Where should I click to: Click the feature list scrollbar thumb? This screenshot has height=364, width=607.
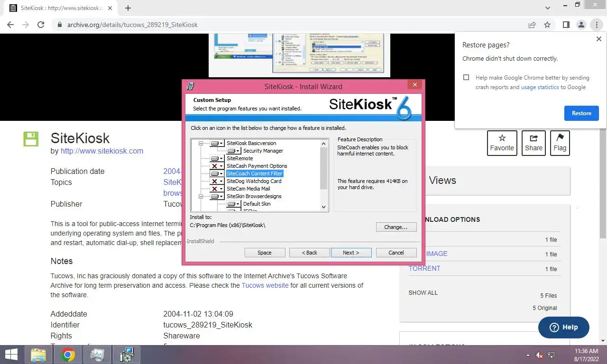324,168
